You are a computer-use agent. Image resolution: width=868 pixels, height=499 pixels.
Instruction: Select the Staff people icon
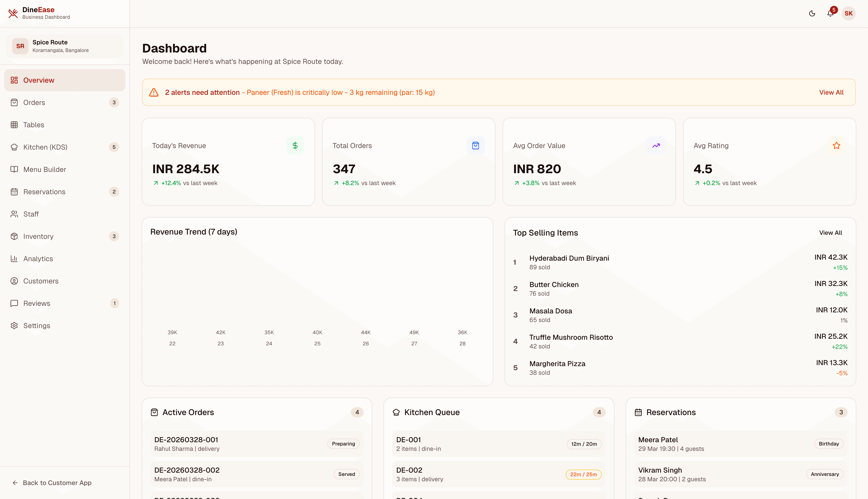14,214
